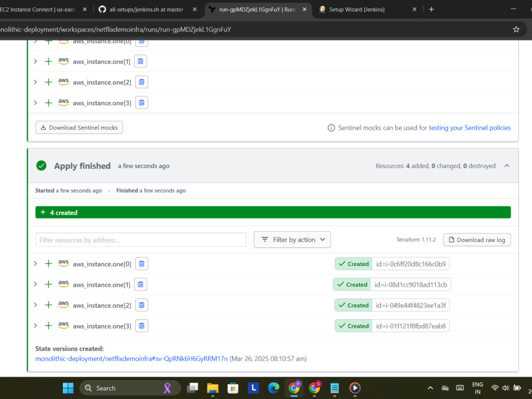Open Microsoft Store from taskbar
The height and width of the screenshot is (399, 532).
(233, 388)
